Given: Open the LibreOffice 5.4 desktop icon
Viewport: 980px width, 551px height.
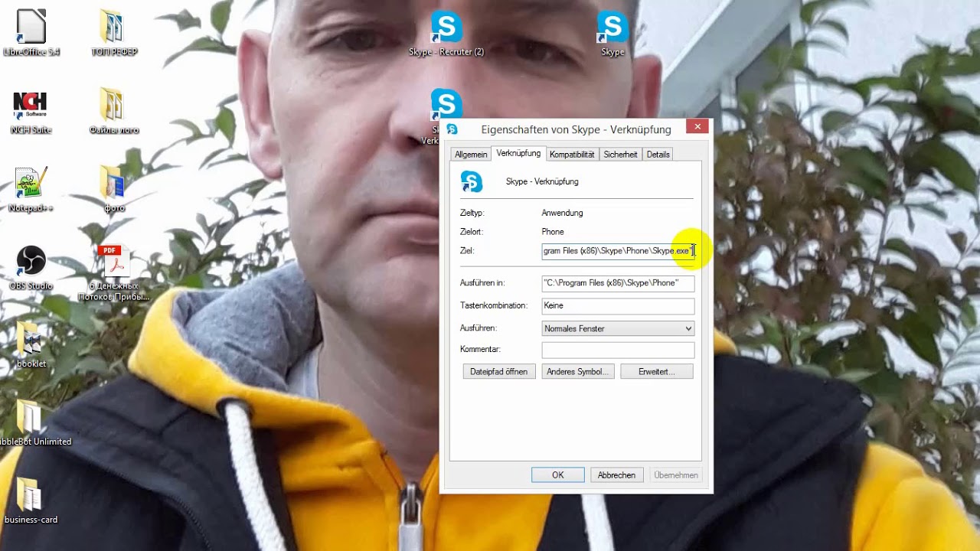Looking at the screenshot, I should (x=31, y=33).
